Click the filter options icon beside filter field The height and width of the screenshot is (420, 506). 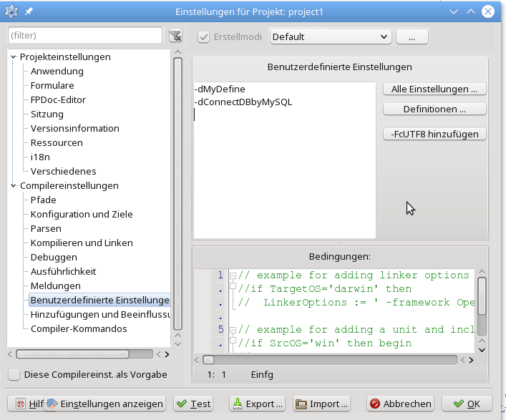pos(175,36)
